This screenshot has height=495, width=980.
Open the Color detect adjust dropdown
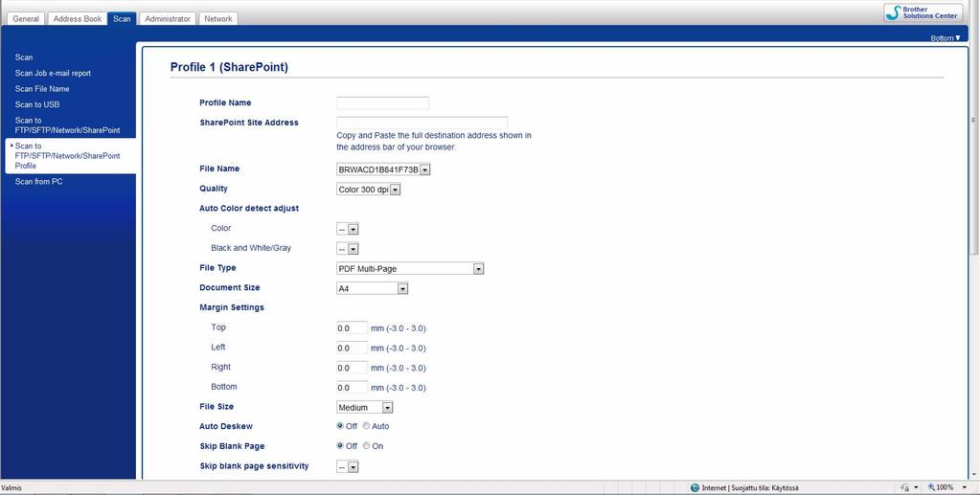[348, 230]
